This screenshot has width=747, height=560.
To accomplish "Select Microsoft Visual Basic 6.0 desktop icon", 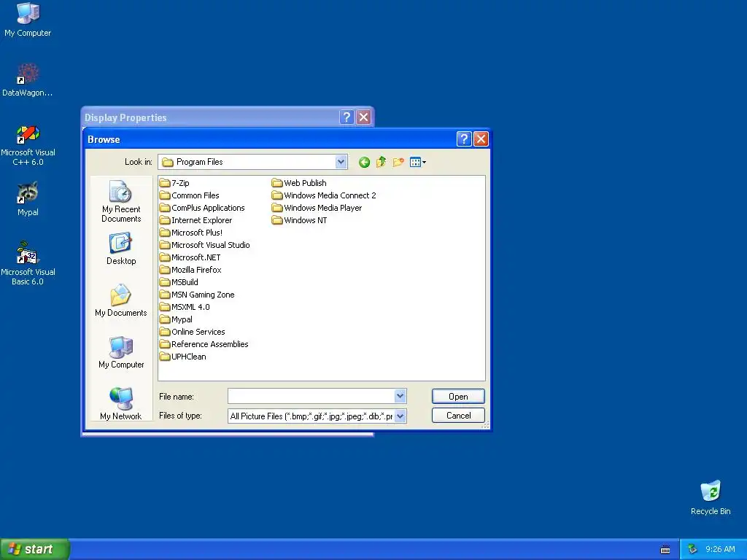I will pos(28,263).
